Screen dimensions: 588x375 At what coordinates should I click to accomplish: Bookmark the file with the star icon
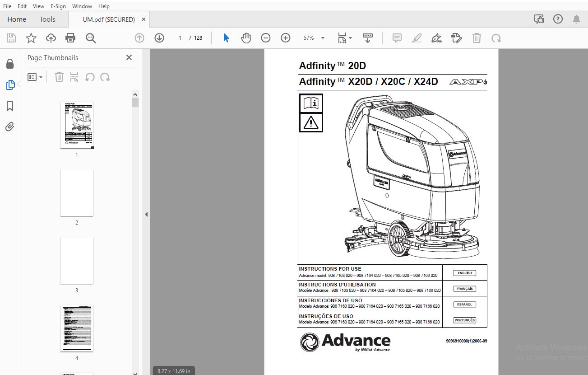(31, 38)
